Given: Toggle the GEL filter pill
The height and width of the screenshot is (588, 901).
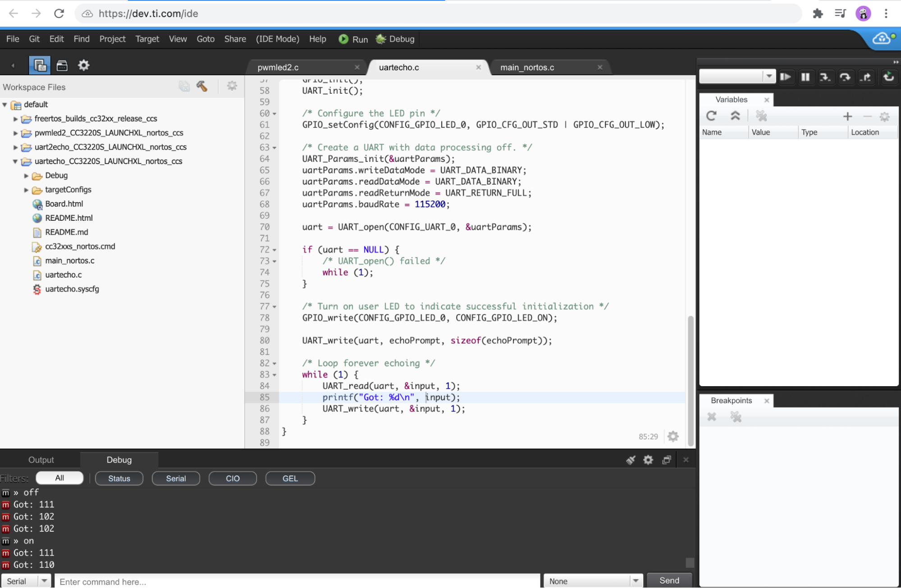Looking at the screenshot, I should tap(290, 479).
